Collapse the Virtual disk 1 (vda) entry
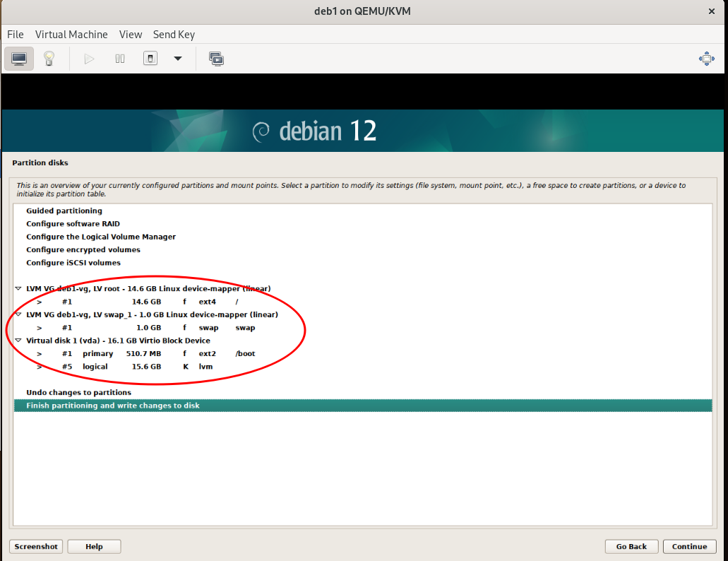Image resolution: width=728 pixels, height=561 pixels. [x=18, y=340]
